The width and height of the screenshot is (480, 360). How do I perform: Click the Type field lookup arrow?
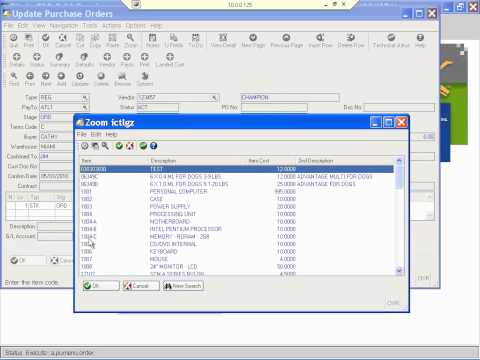click(85, 98)
